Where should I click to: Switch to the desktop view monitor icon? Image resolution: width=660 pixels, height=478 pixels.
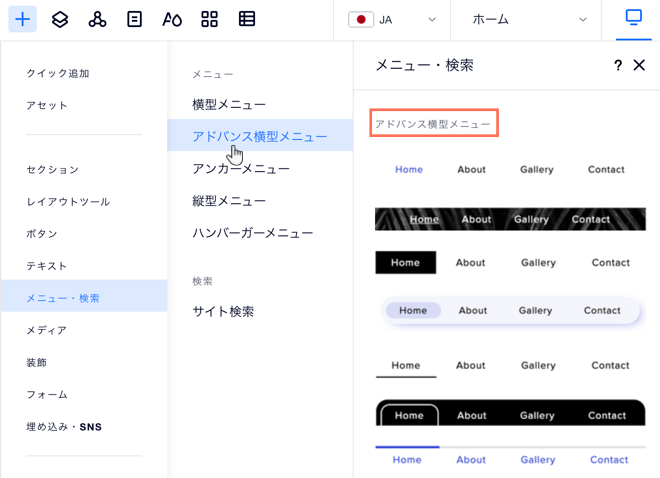tap(633, 18)
